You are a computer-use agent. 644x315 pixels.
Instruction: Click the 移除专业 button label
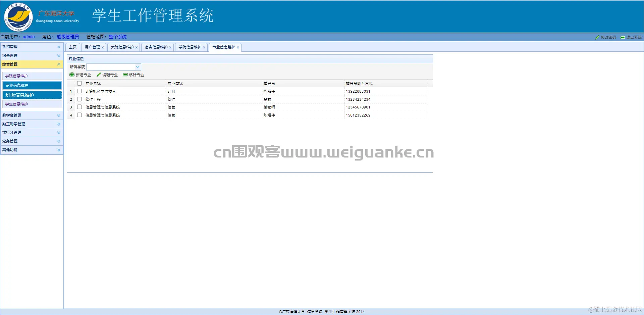coord(137,75)
